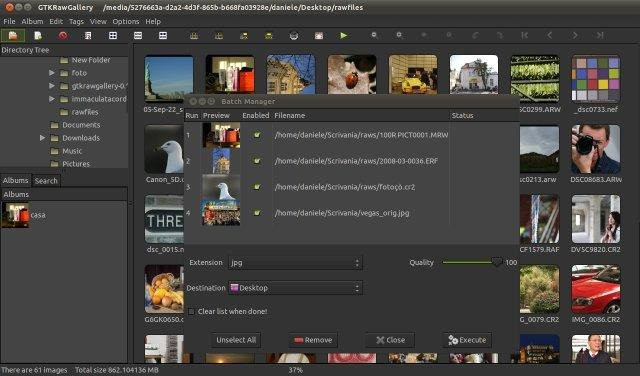Viewport: 640px width, 376px height.
Task: Click the orange folder open icon in toolbar
Action: [x=13, y=36]
